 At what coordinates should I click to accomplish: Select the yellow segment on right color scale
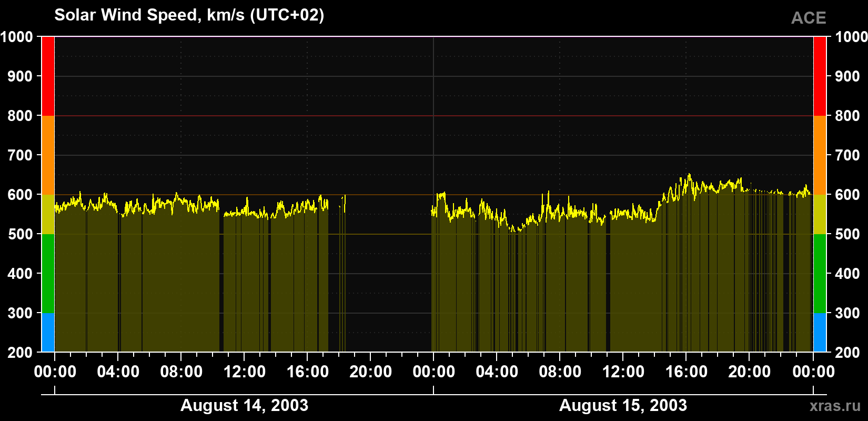click(820, 214)
